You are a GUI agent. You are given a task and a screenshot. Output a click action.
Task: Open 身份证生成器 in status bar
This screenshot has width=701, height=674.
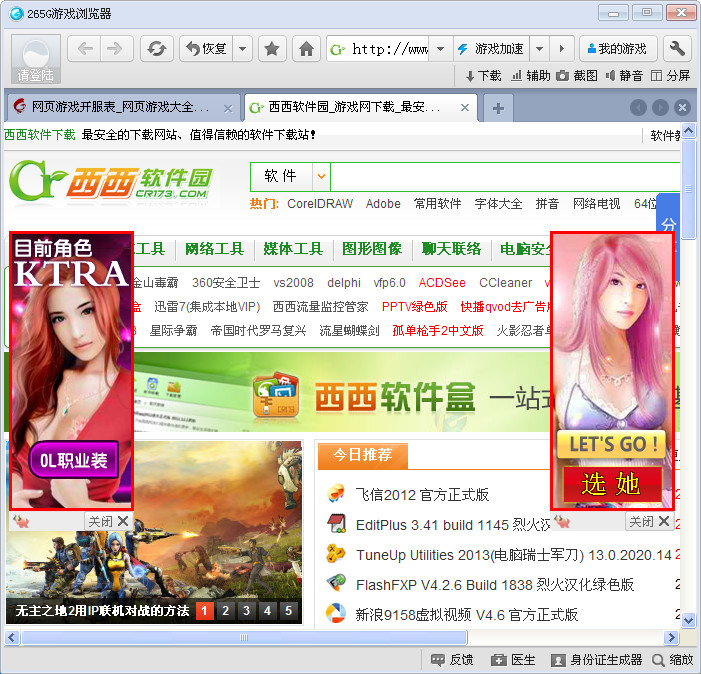pos(596,660)
